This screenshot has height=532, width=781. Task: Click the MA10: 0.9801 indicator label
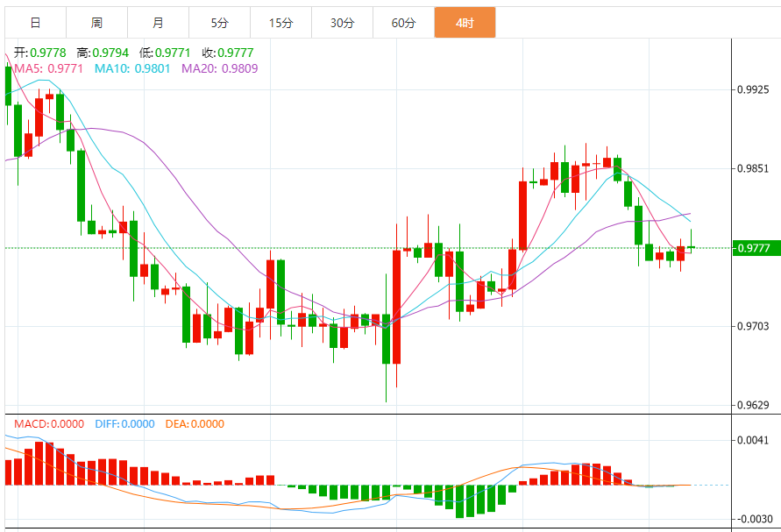pos(132,68)
